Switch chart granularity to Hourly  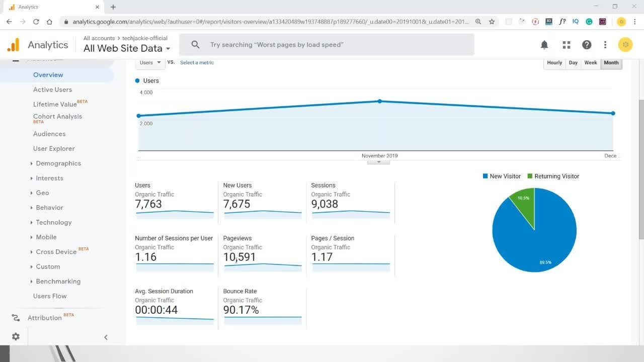coord(554,63)
